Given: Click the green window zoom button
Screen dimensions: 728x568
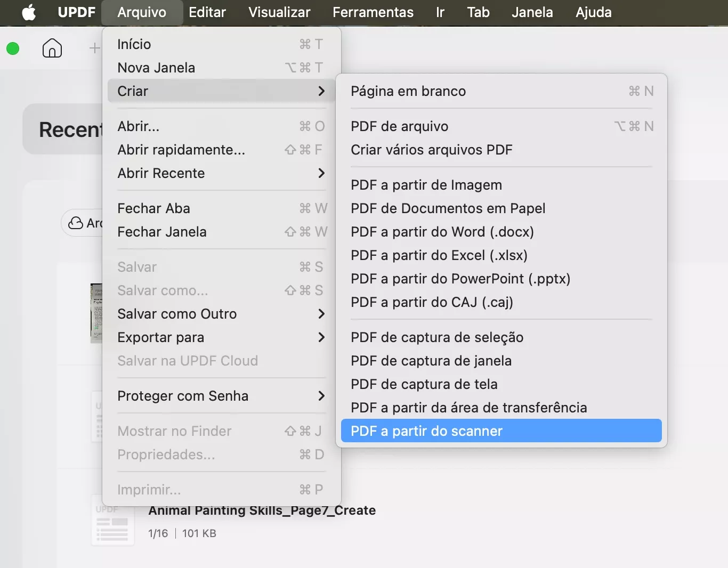Looking at the screenshot, I should pyautogui.click(x=13, y=48).
